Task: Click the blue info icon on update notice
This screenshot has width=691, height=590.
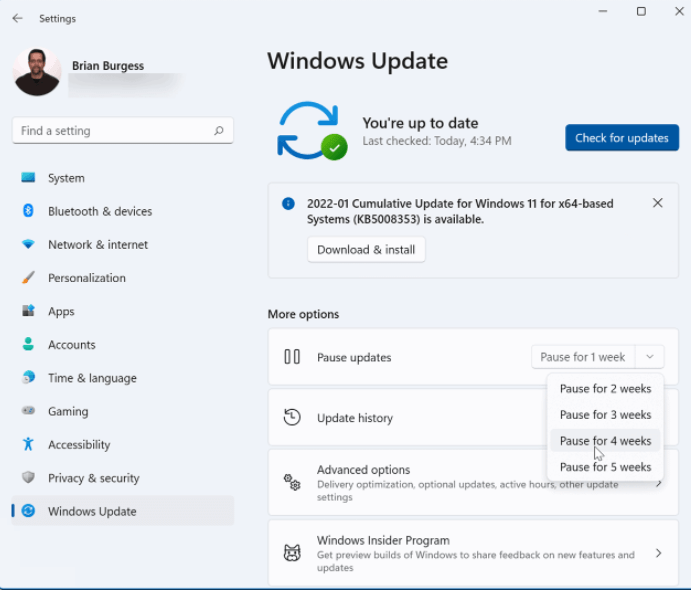Action: pos(288,204)
